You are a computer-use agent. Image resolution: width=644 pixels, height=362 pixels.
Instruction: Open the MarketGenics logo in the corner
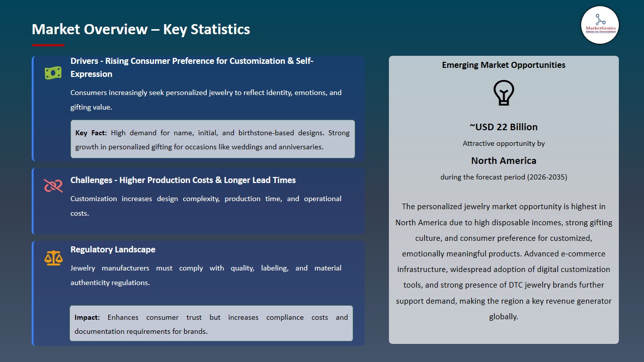tap(600, 25)
